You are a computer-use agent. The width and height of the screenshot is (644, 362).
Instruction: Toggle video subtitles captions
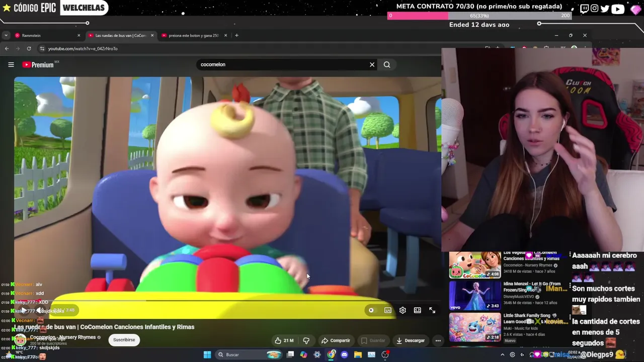387,310
